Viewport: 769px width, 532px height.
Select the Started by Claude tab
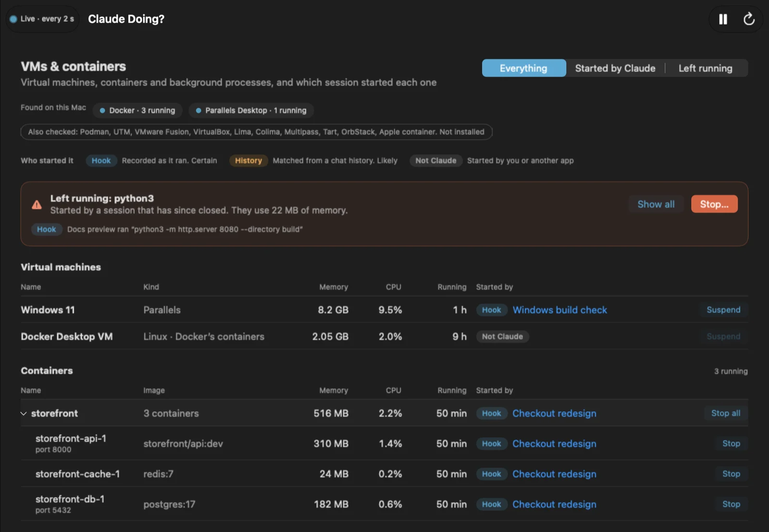(x=615, y=68)
